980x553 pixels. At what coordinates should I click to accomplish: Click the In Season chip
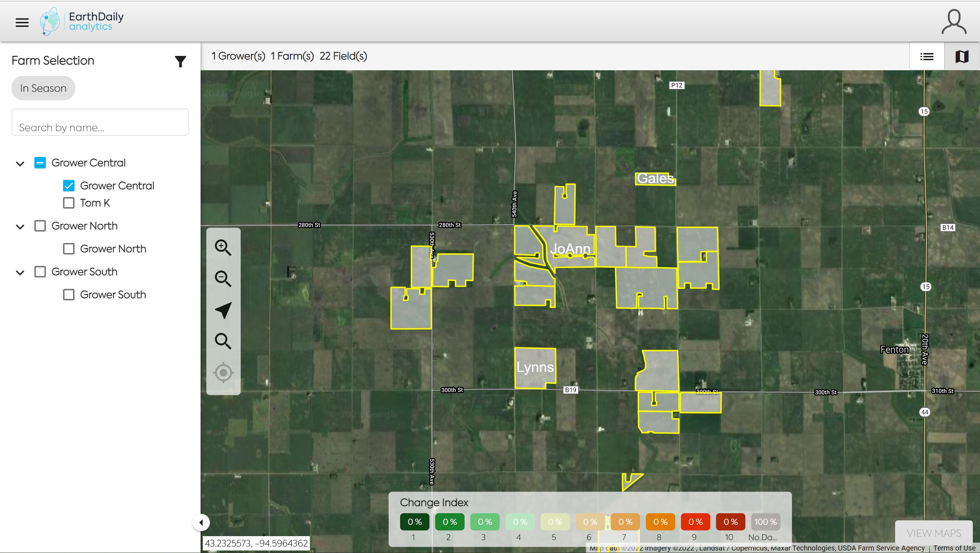click(43, 88)
